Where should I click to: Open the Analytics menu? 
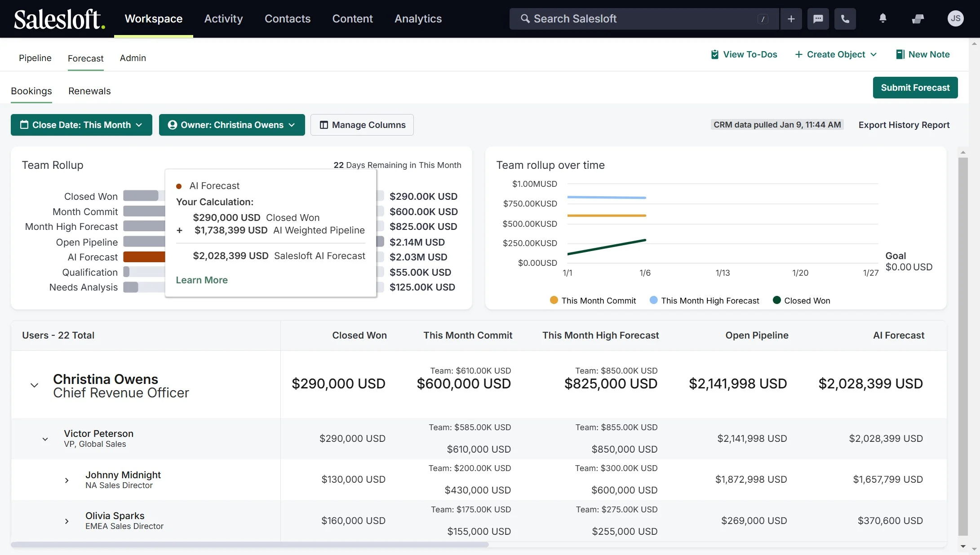(x=418, y=18)
